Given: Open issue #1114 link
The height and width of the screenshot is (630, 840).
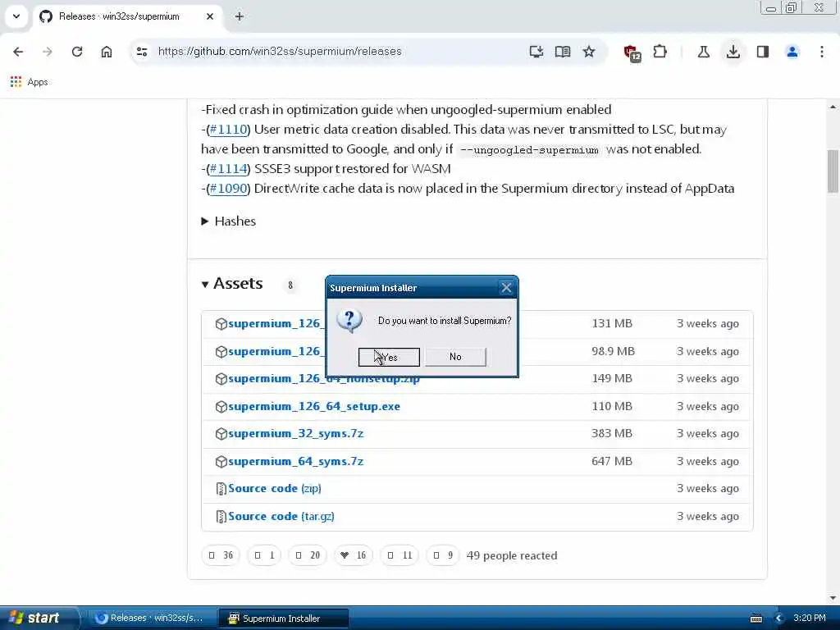Looking at the screenshot, I should click(228, 169).
